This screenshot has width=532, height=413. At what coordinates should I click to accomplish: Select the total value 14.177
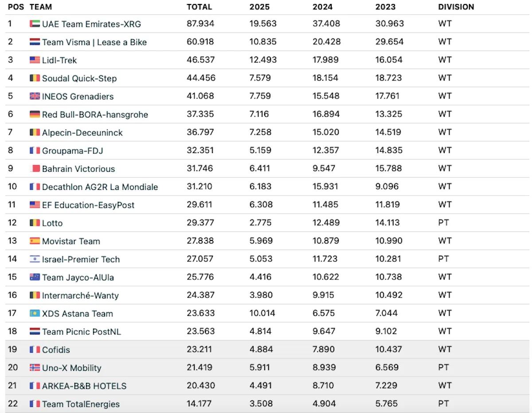pos(199,404)
